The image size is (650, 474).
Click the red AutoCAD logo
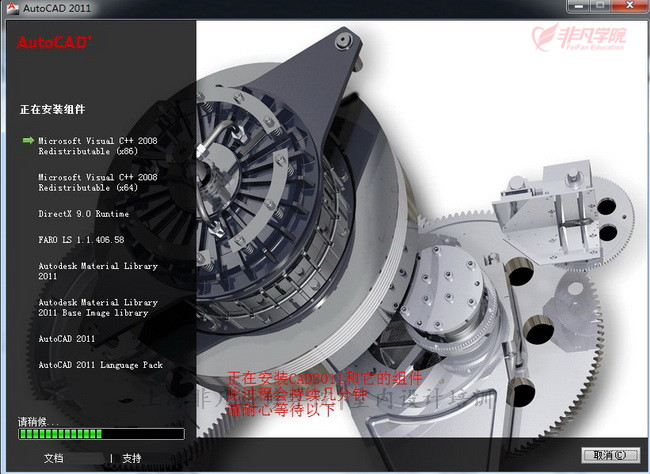[54, 42]
